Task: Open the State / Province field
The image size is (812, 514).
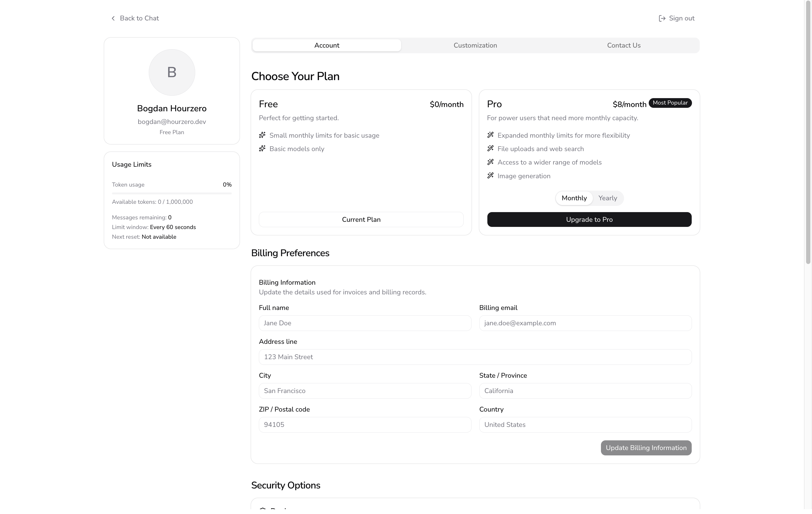Action: [585, 391]
